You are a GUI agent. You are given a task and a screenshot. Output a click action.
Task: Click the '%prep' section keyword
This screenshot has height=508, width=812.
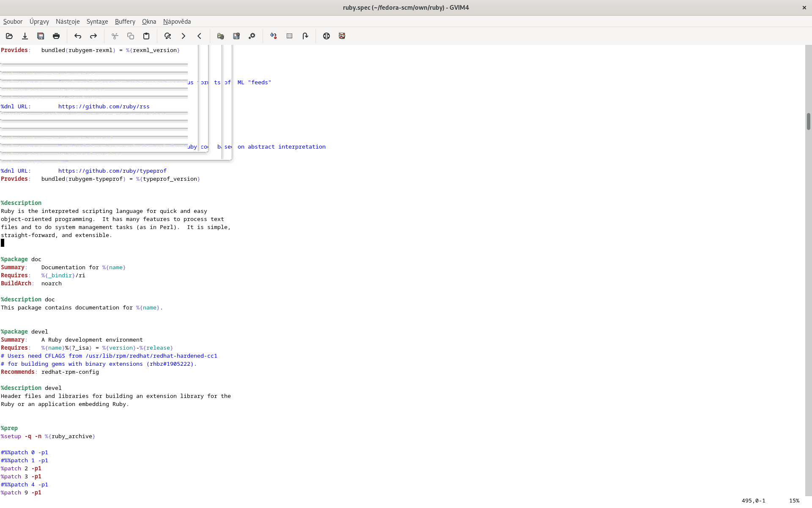[9, 428]
